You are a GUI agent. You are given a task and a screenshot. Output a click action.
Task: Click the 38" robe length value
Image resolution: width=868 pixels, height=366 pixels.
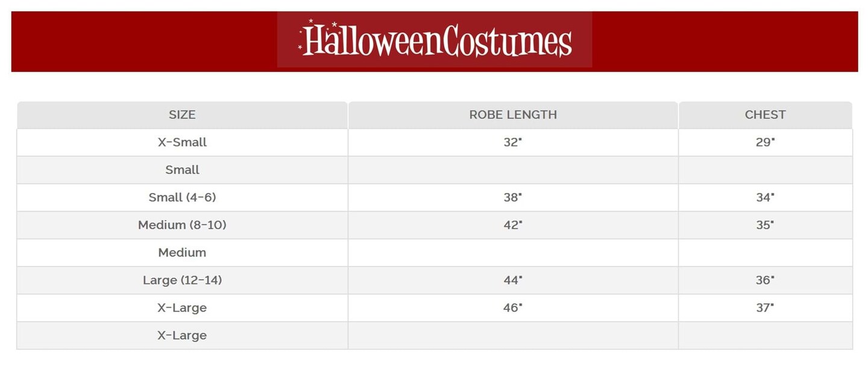tap(512, 197)
